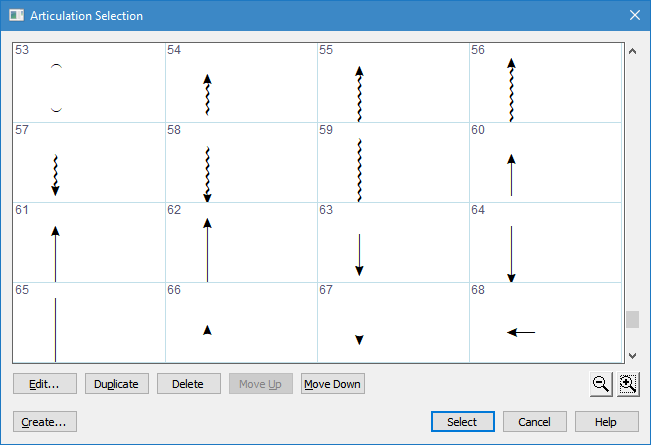651x445 pixels.
Task: Choose small up arrowhead articulation 66
Action: [207, 330]
